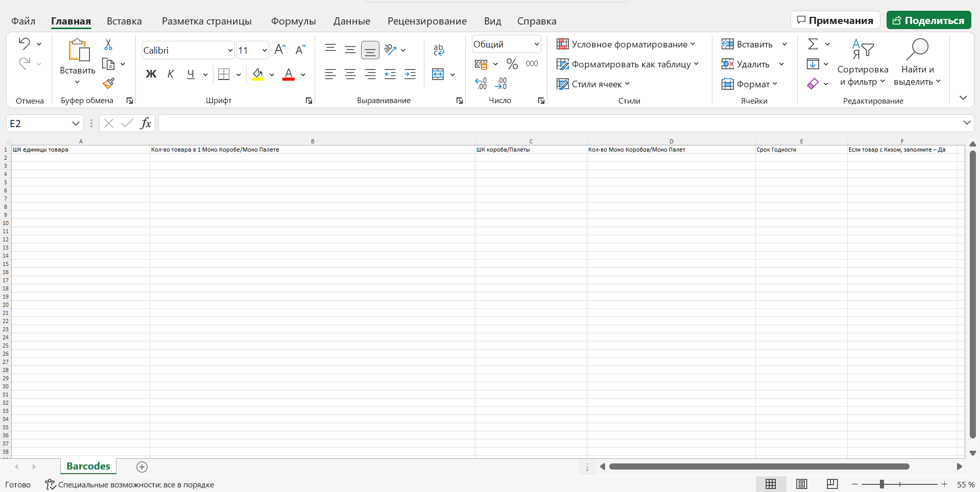980x492 pixels.
Task: Switch to Page Layout view in status bar
Action: click(x=801, y=484)
